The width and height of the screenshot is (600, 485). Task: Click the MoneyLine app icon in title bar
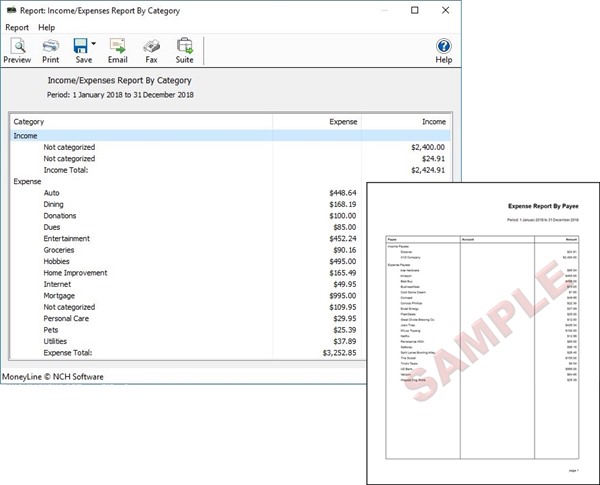point(12,10)
